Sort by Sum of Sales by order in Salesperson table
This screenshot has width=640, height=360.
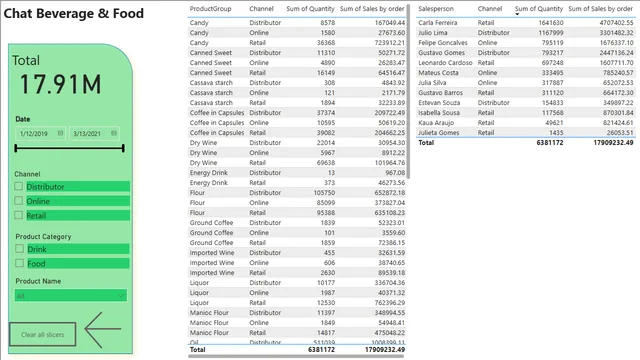point(600,9)
